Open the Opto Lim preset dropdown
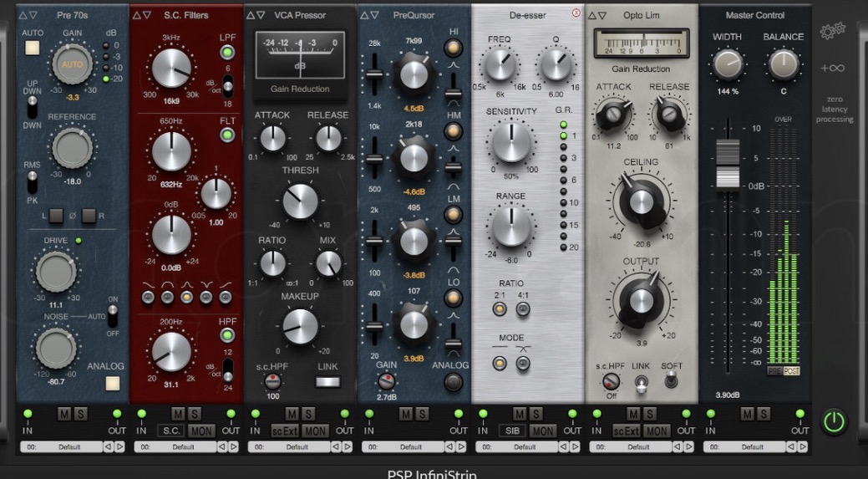This screenshot has width=868, height=479. point(631,446)
